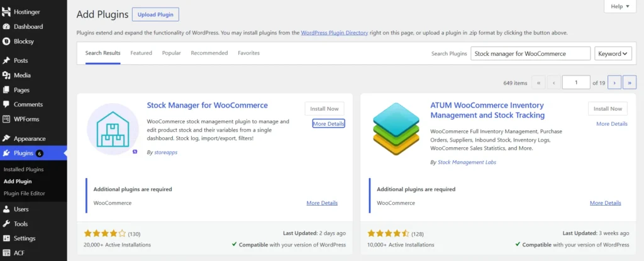Click the Media icon in sidebar
The height and width of the screenshot is (261, 644).
click(x=6, y=75)
